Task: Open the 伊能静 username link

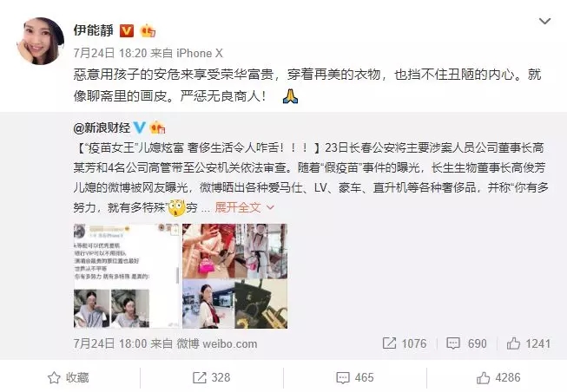Action: pyautogui.click(x=93, y=30)
